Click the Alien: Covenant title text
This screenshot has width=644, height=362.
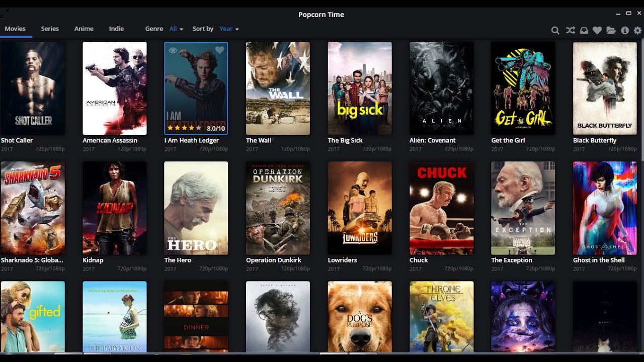pyautogui.click(x=433, y=141)
